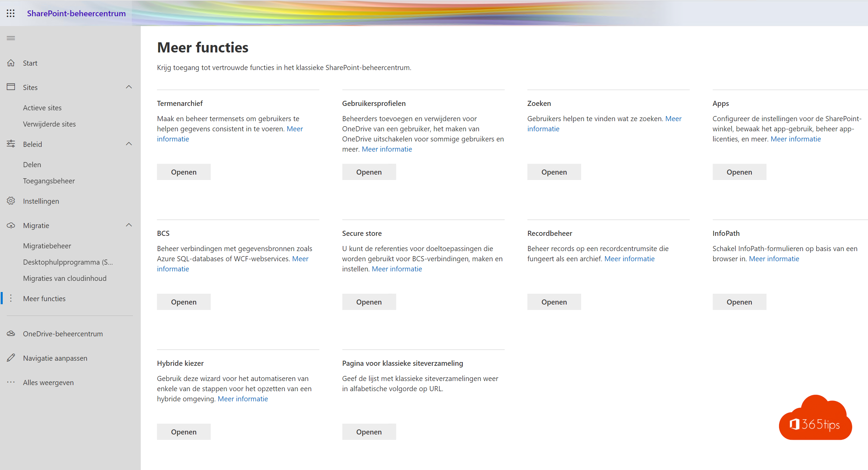Screen dimensions: 868x470
Task: Collapse navigation with the hamburger icon
Action: point(11,38)
